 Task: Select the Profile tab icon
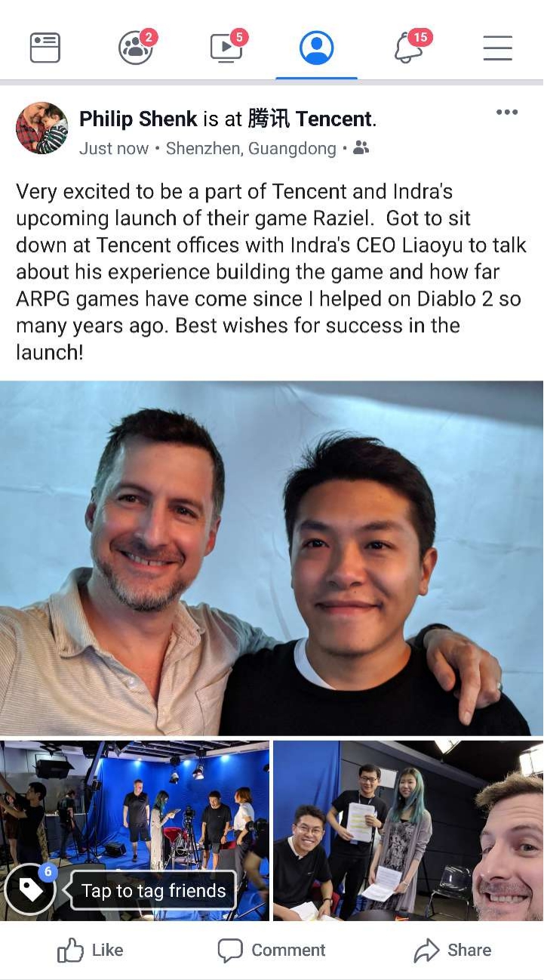tap(317, 48)
